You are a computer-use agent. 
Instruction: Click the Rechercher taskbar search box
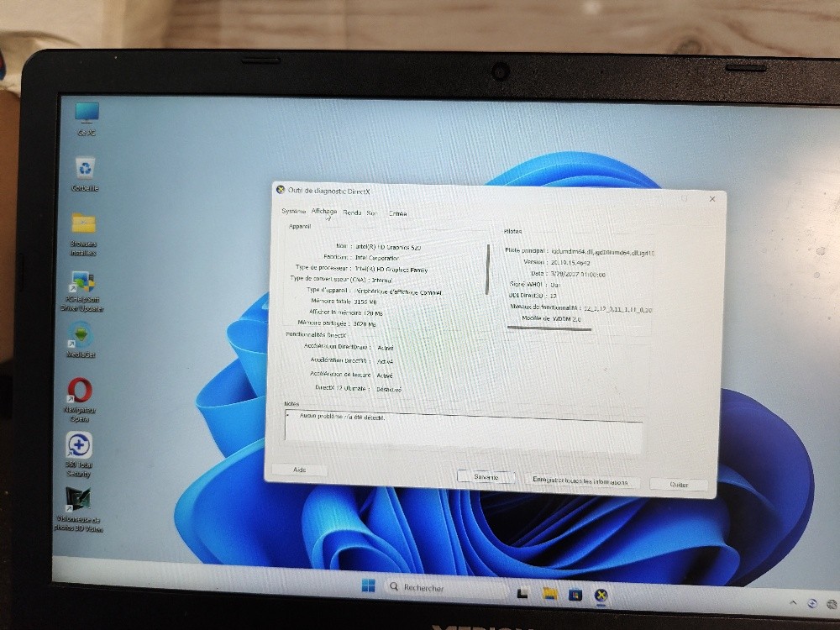444,588
